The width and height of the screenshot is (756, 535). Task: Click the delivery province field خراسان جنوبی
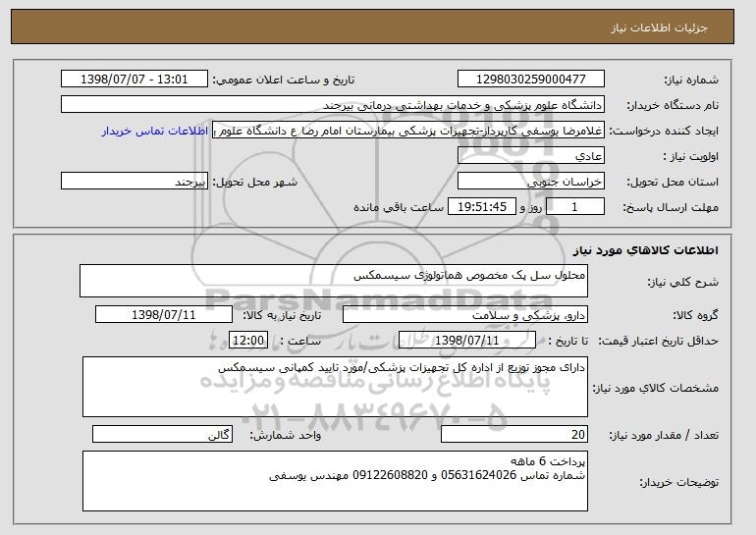[x=531, y=182]
